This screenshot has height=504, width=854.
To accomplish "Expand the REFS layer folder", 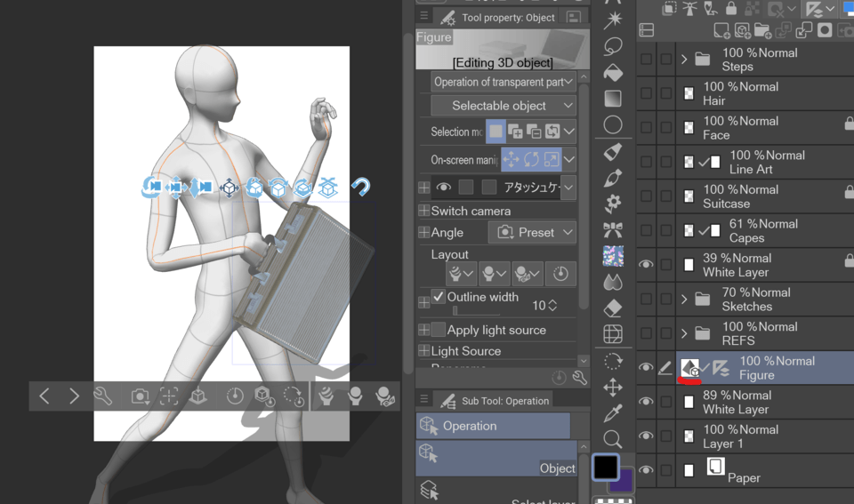I will [684, 333].
